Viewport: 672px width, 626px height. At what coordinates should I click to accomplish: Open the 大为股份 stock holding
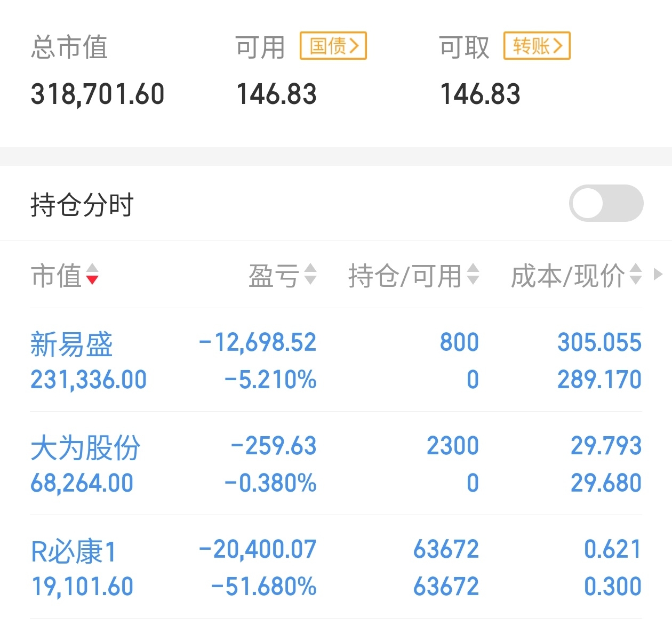point(85,447)
